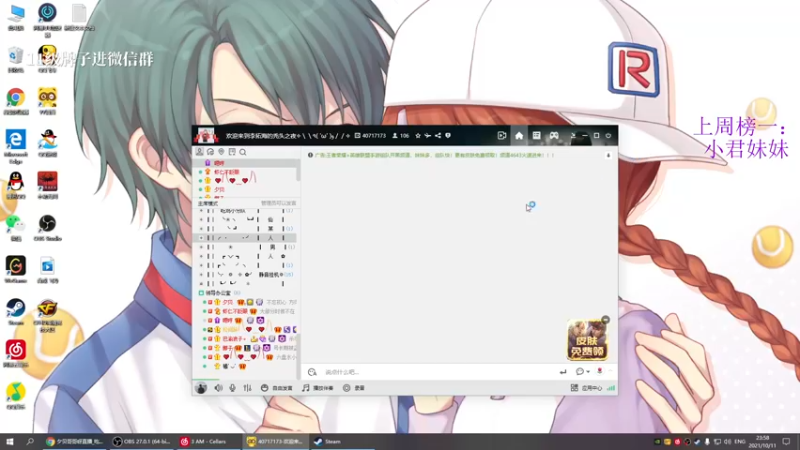Click the taskbar search magnifier

[x=30, y=441]
